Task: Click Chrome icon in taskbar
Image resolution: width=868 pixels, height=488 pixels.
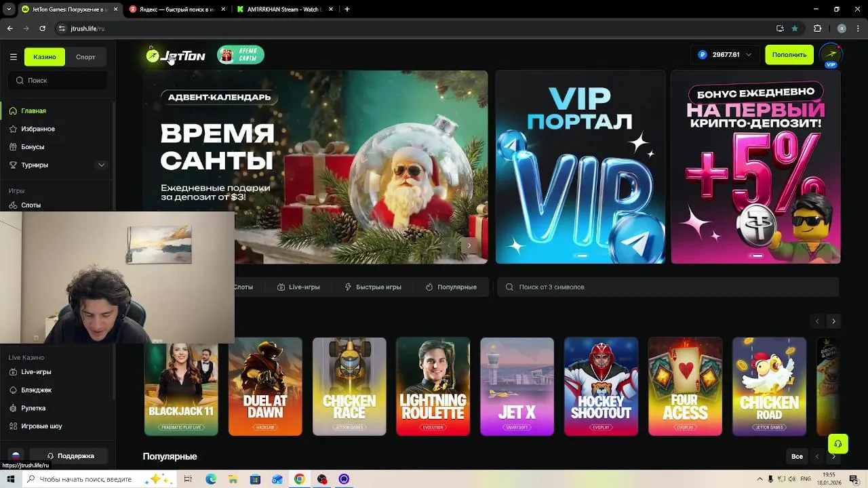Action: pyautogui.click(x=299, y=479)
